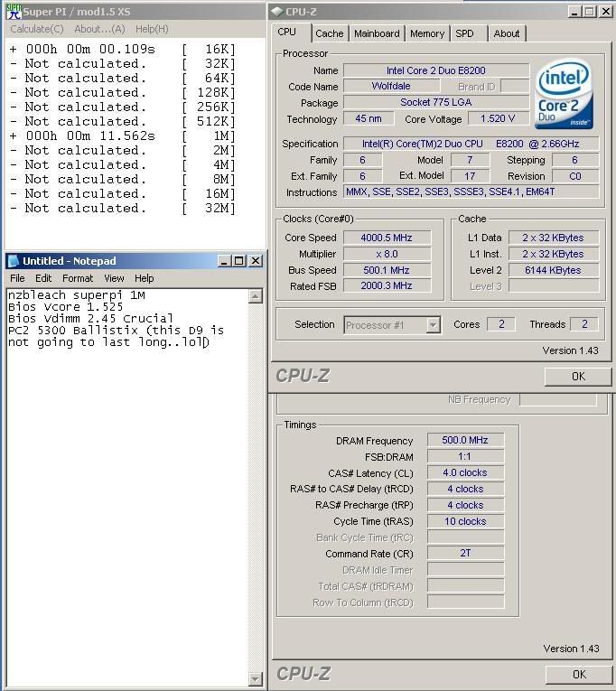This screenshot has width=616, height=691.
Task: Click Notepad scrollbar down arrow
Action: (x=255, y=678)
